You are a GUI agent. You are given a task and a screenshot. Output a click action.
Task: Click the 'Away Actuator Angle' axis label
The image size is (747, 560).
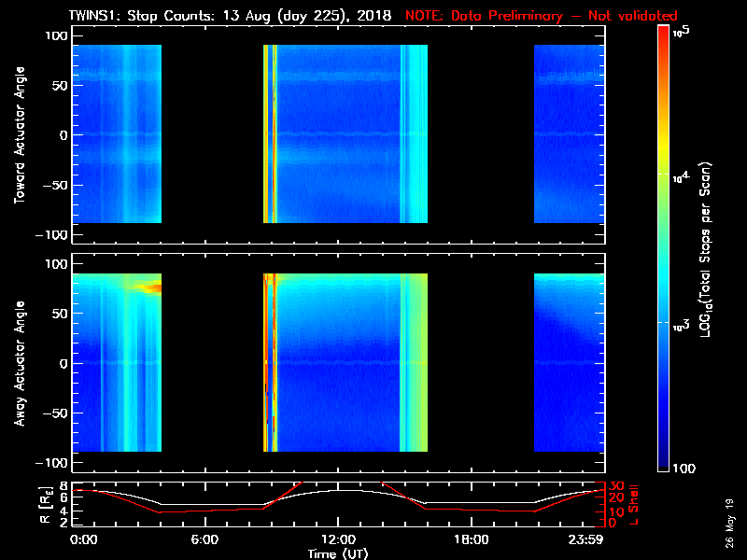[x=20, y=363]
